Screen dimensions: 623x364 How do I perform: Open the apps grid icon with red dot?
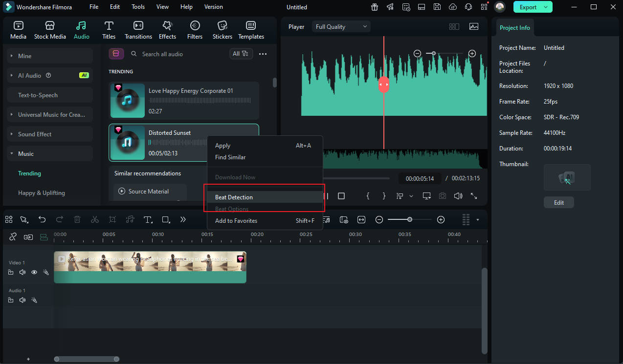point(484,7)
